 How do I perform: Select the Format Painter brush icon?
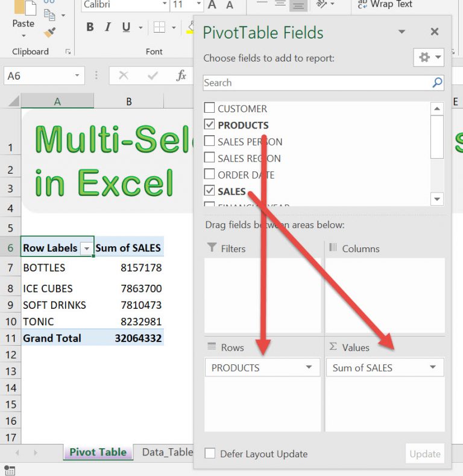pos(50,32)
